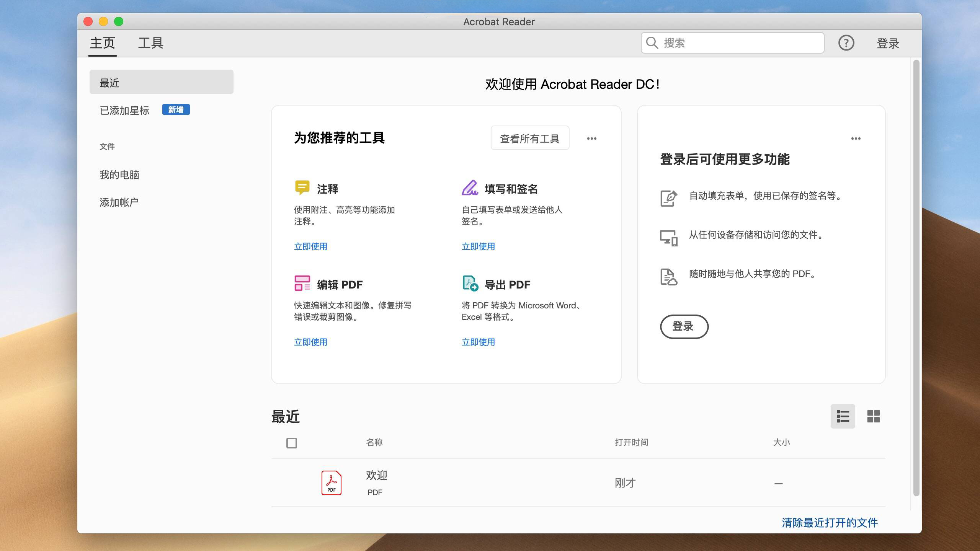Click 清除最近打开的文件 link
980x551 pixels.
(830, 523)
